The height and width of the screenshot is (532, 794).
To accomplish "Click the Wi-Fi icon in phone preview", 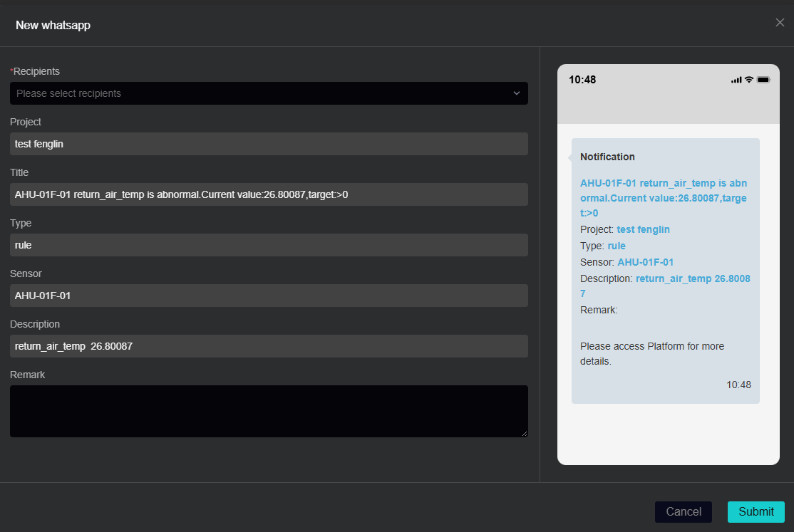I will [x=749, y=80].
